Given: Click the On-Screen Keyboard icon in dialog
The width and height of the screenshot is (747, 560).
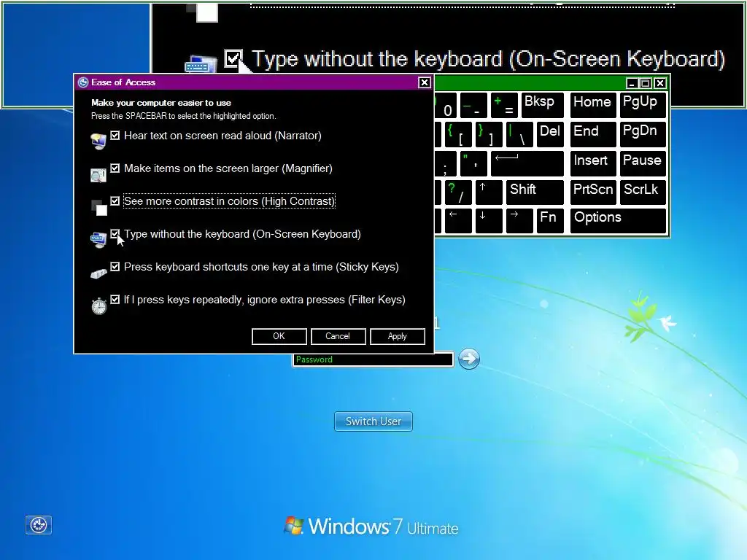Looking at the screenshot, I should pos(98,239).
